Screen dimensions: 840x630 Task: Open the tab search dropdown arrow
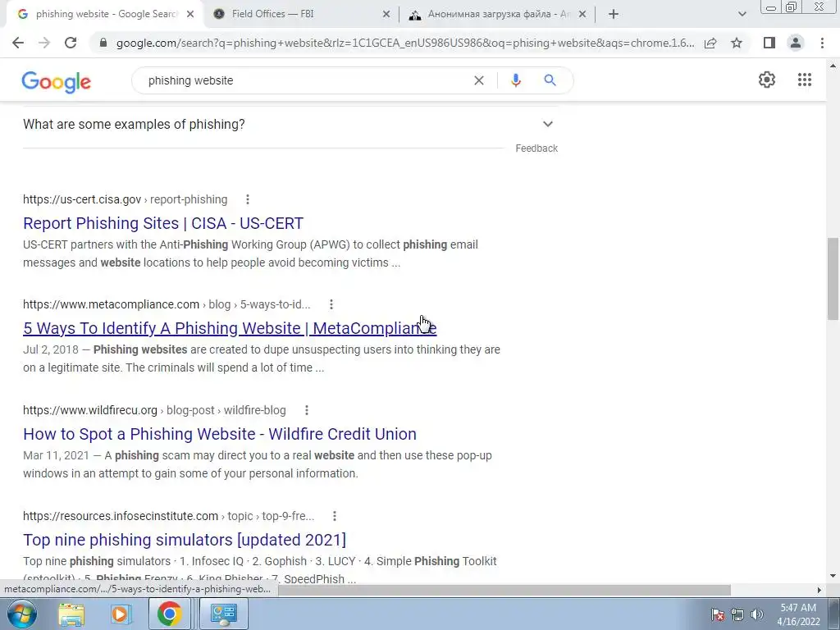[742, 15]
